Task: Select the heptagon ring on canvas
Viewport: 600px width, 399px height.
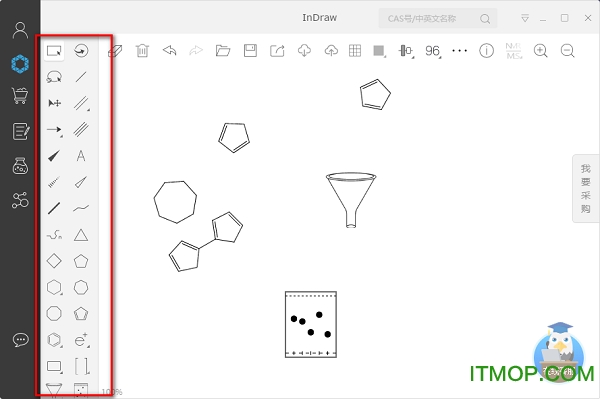Action: click(x=175, y=202)
